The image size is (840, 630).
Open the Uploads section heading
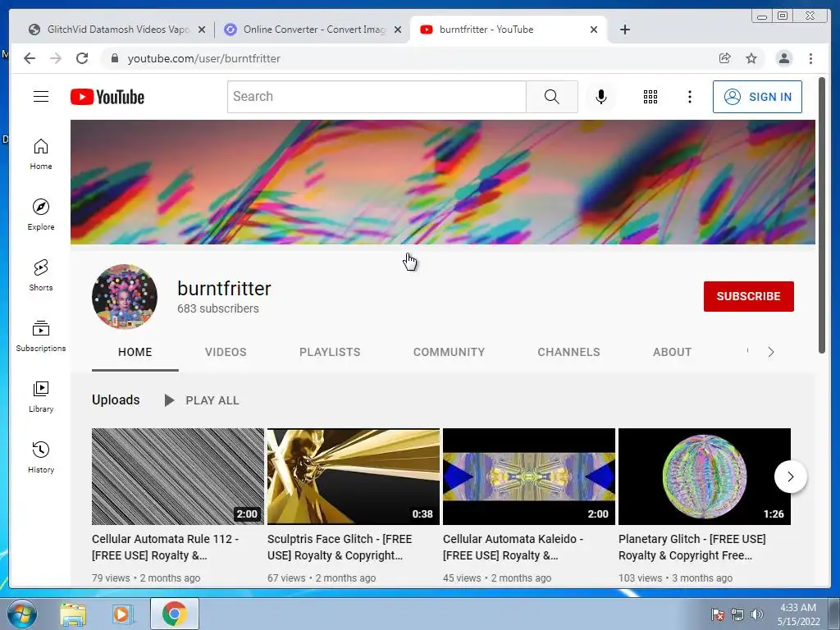click(x=116, y=400)
